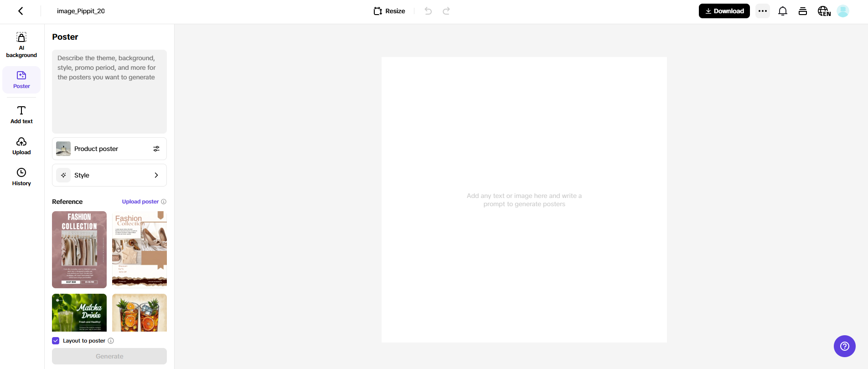Expand the Style options
This screenshot has height=369, width=868.
point(109,175)
